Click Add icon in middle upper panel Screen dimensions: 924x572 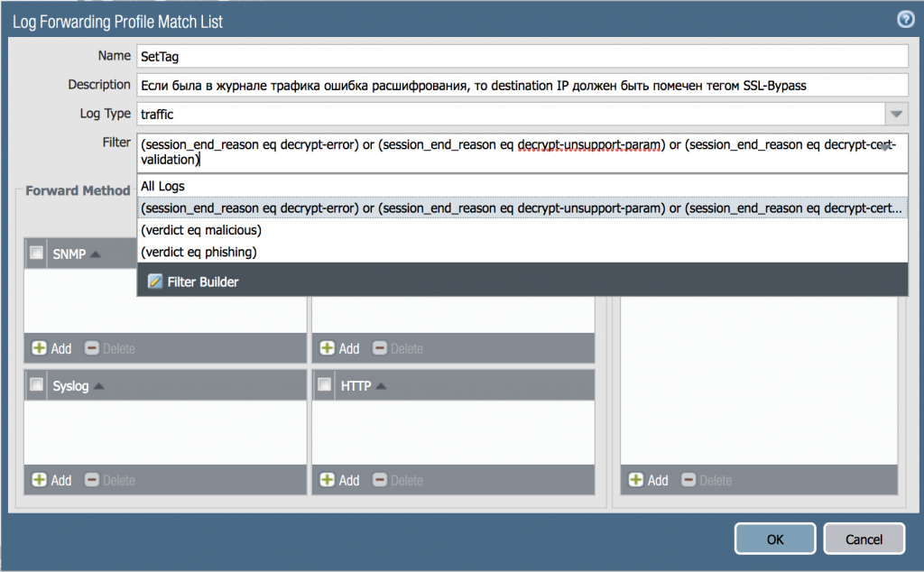click(327, 348)
